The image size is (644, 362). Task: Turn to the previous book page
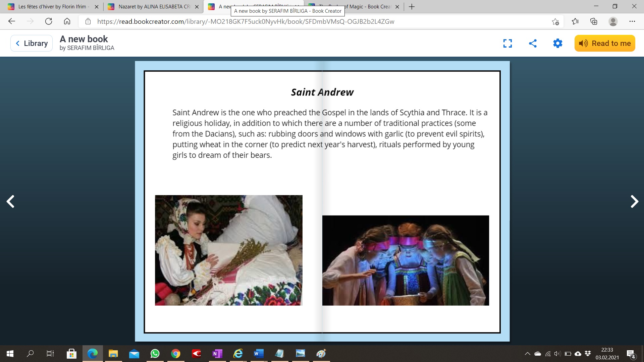click(x=10, y=201)
